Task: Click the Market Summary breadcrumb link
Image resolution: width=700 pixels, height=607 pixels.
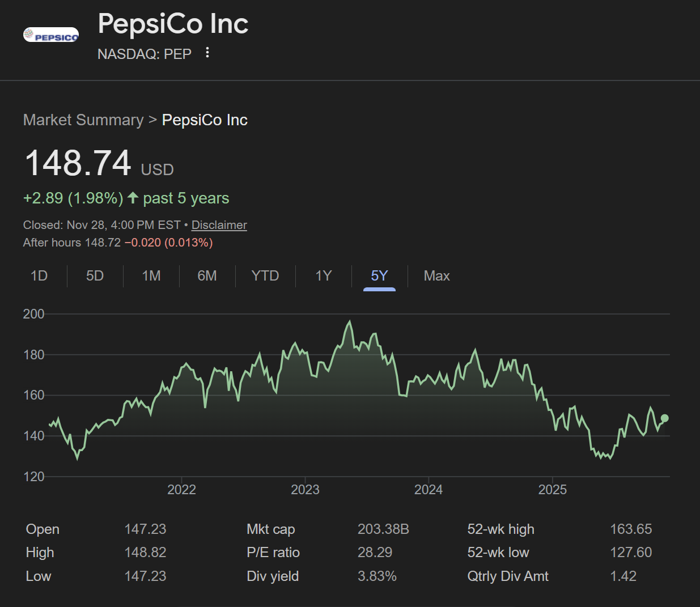Action: pos(83,120)
